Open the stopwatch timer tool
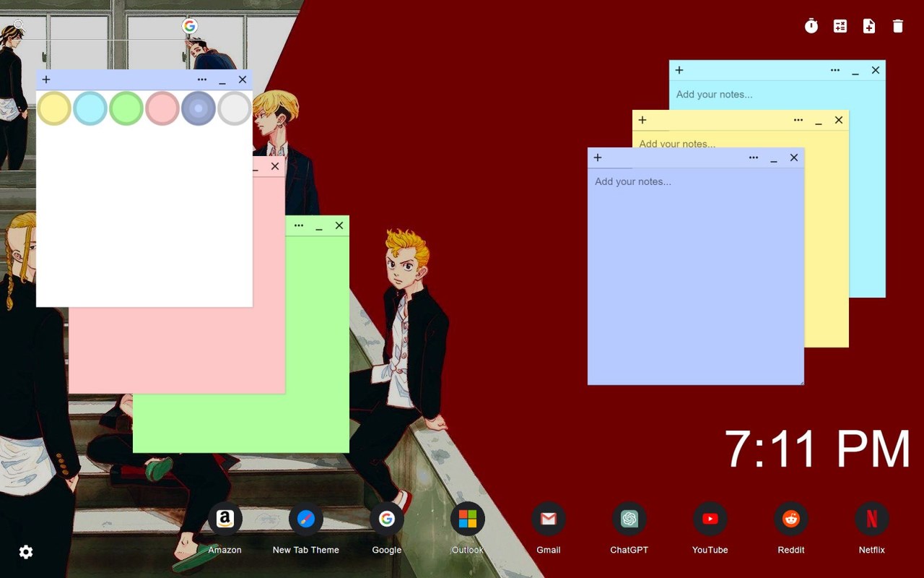Screen dimensions: 924x578 tap(811, 26)
